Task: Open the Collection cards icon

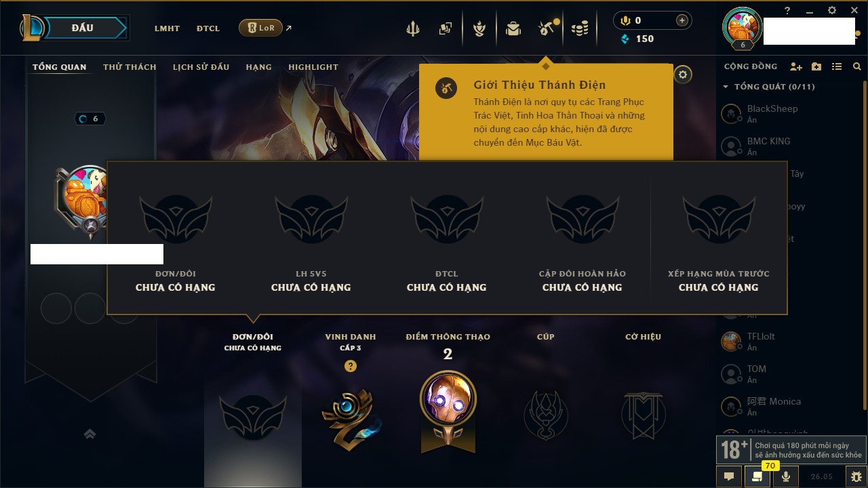Action: click(x=446, y=28)
